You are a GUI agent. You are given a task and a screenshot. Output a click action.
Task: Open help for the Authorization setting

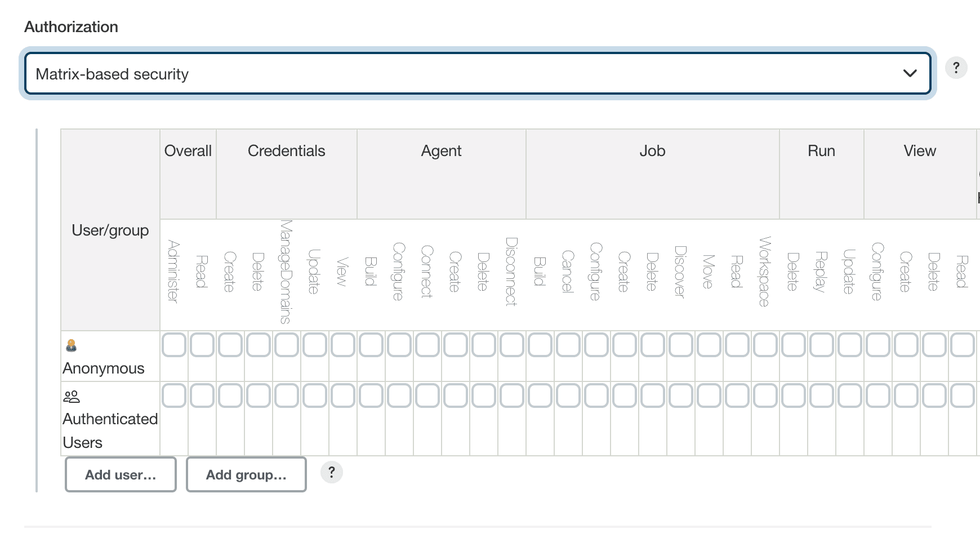pos(956,68)
